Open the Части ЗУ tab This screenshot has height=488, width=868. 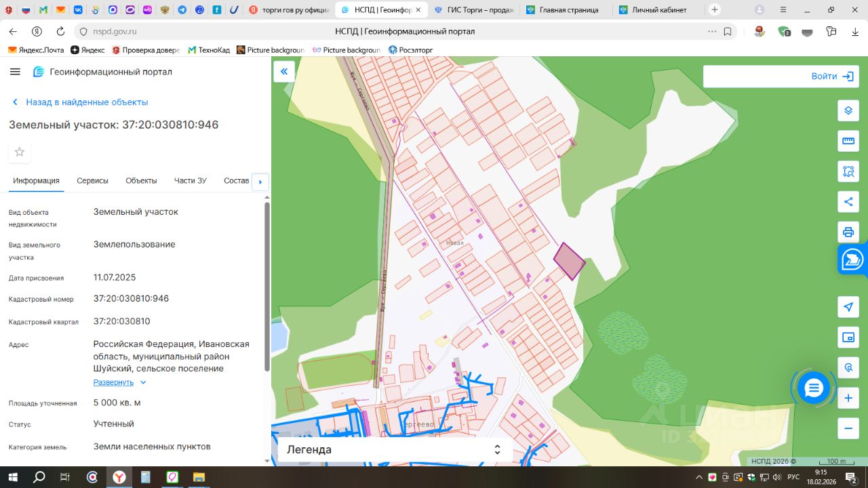(191, 180)
